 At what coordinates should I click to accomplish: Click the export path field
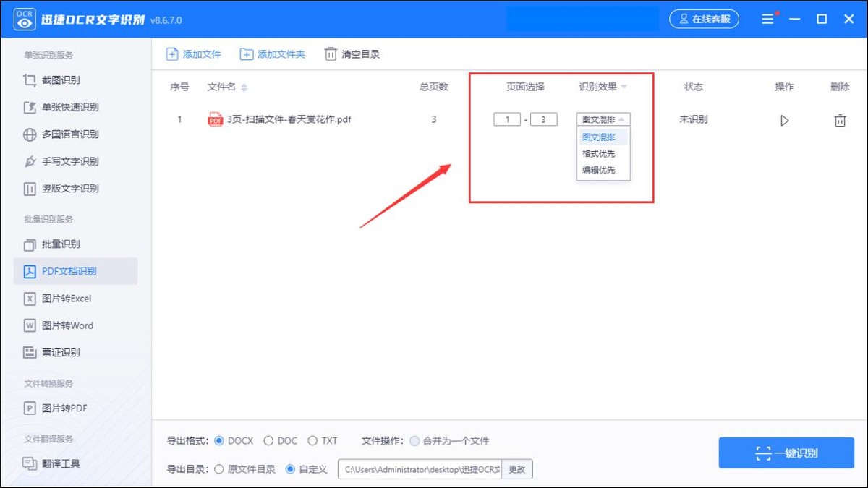pyautogui.click(x=420, y=469)
